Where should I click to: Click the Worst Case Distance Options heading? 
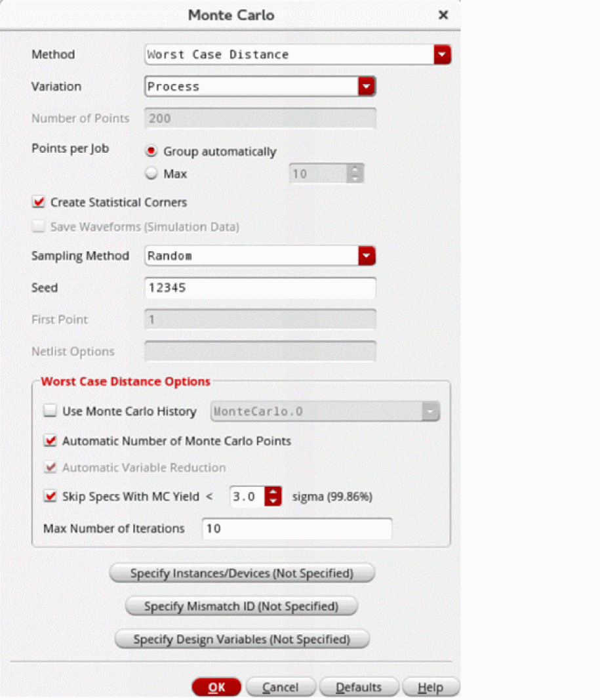pyautogui.click(x=125, y=381)
